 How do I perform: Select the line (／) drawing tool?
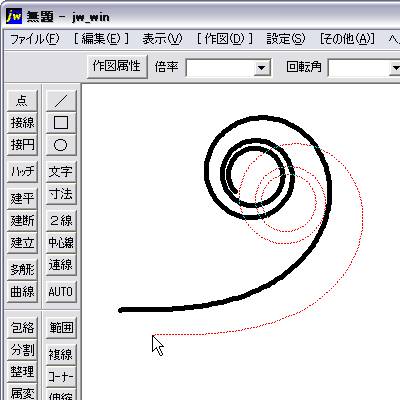click(61, 100)
